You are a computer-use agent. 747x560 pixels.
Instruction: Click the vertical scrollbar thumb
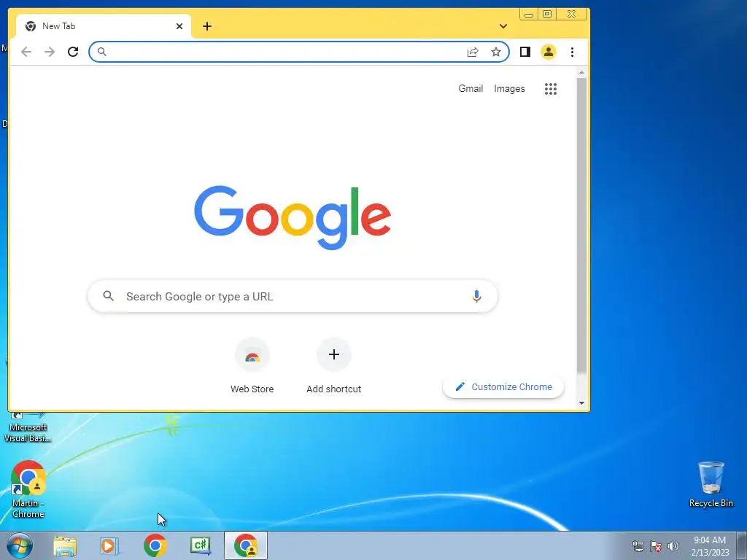tap(581, 225)
